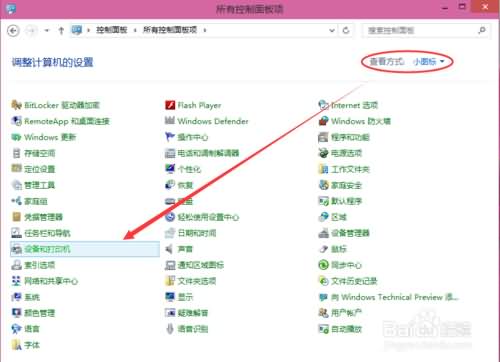Open the 显示 link

(x=185, y=297)
